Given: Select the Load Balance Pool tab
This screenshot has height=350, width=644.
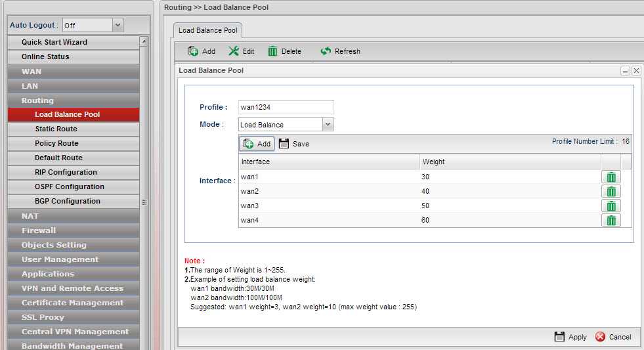Looking at the screenshot, I should coord(208,30).
